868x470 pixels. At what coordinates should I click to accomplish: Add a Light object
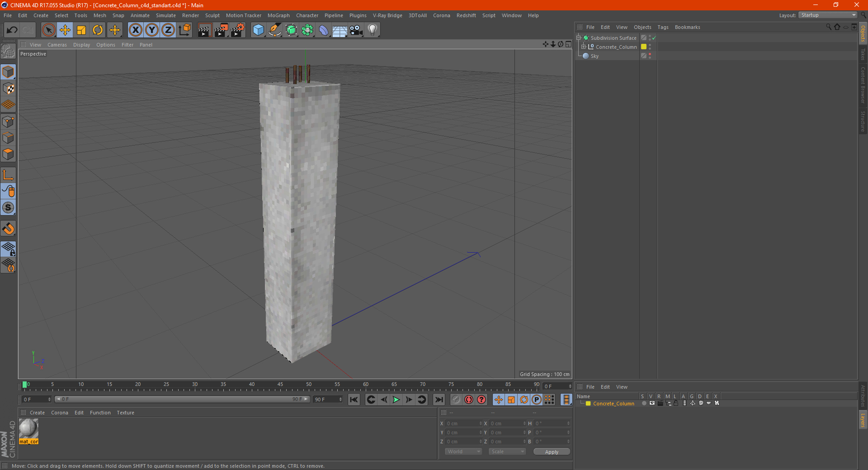[x=373, y=30]
